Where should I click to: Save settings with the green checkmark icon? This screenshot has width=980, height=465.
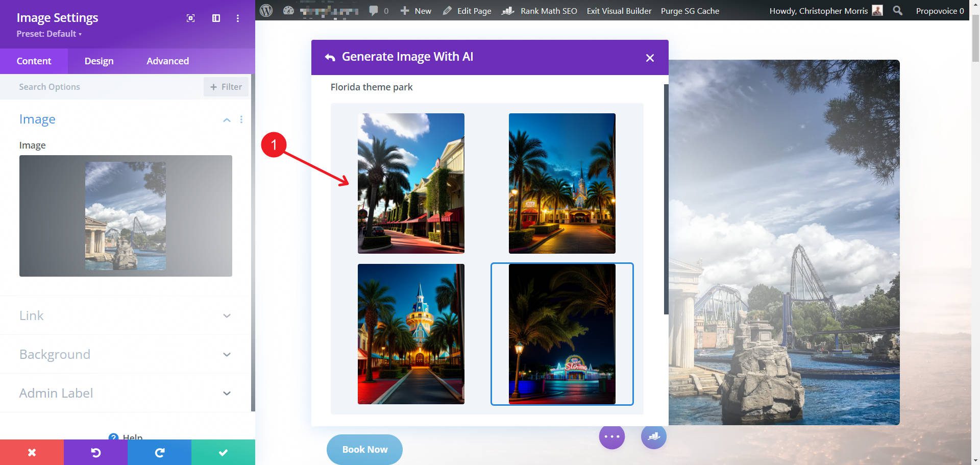223,452
